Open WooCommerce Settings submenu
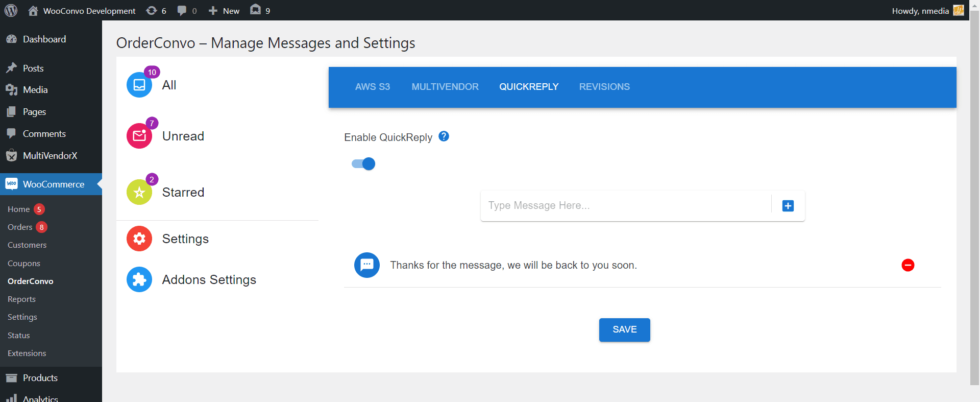The width and height of the screenshot is (980, 402). [22, 317]
